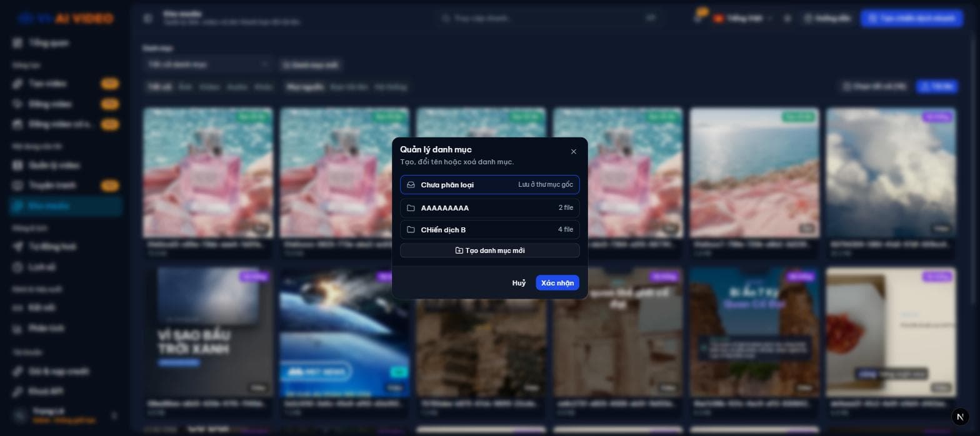Open the red food on white plate thumbnail
The image size is (980, 436).
(x=891, y=332)
